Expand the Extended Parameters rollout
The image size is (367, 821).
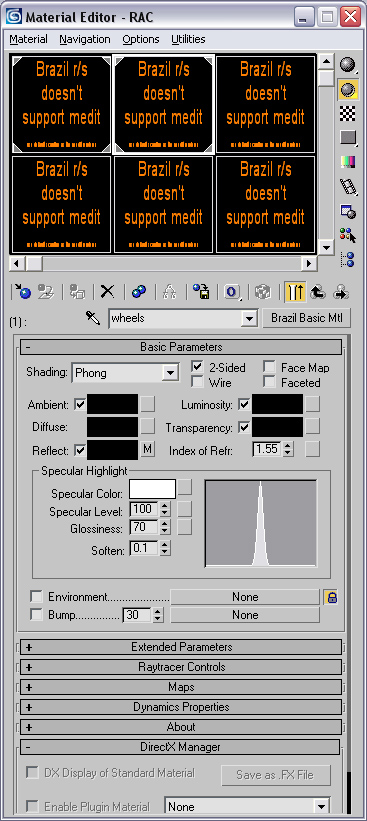click(181, 647)
